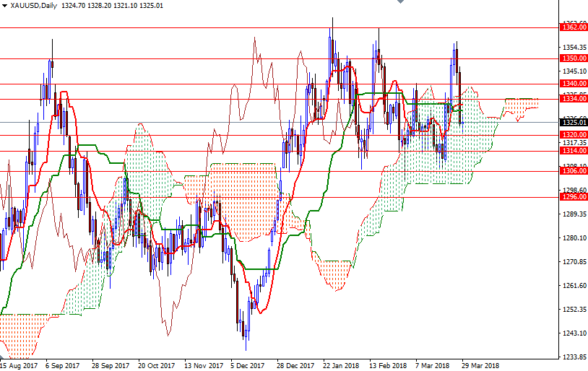Viewport: 588px width, 371px height.
Task: Select the 29 Mar 2018 date label
Action: (x=480, y=365)
